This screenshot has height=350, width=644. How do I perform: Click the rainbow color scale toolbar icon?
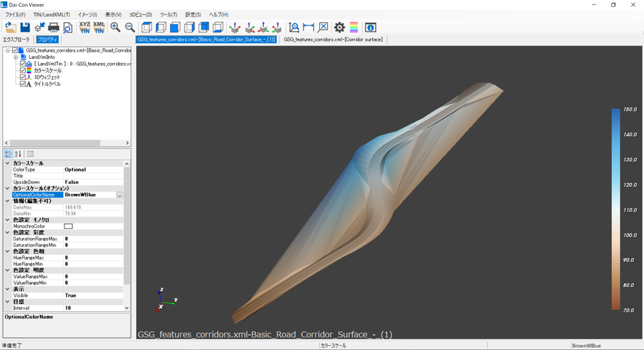tap(354, 27)
